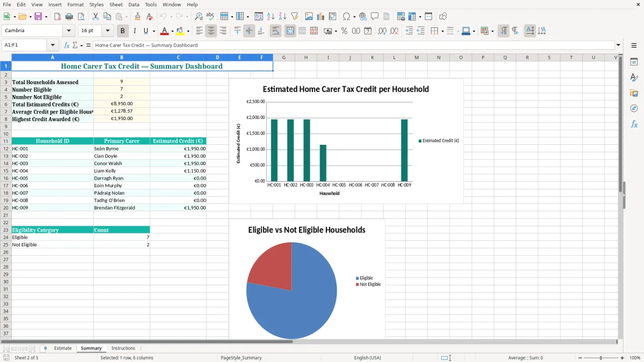Open sidebar Navigator compass icon
644x362 pixels.
[634, 108]
